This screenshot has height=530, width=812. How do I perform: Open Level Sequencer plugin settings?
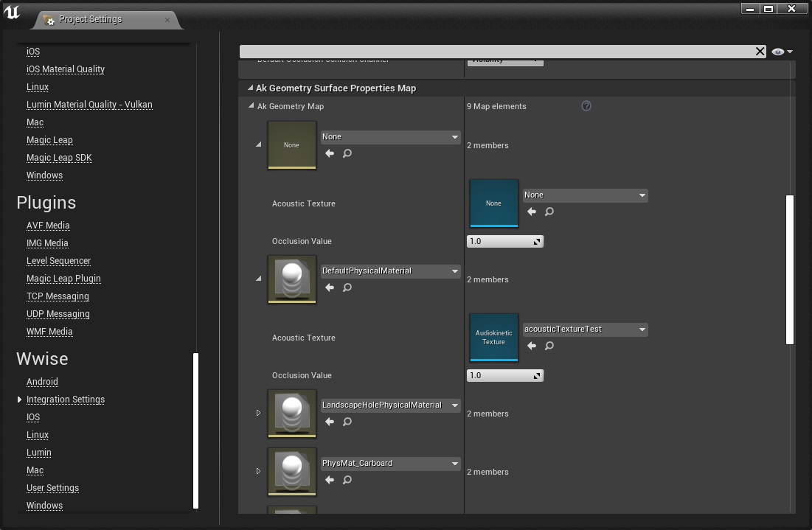pos(58,260)
